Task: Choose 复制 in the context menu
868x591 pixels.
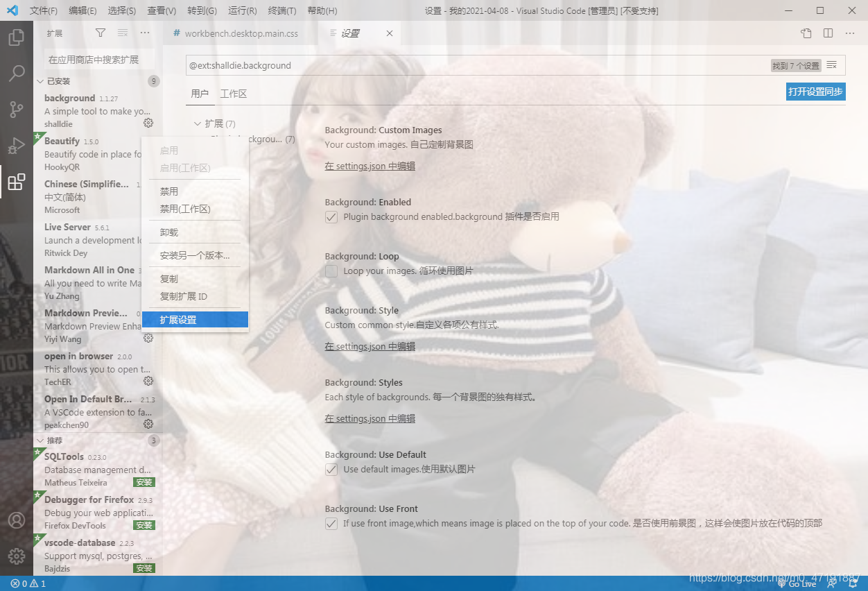Action: [x=195, y=279]
